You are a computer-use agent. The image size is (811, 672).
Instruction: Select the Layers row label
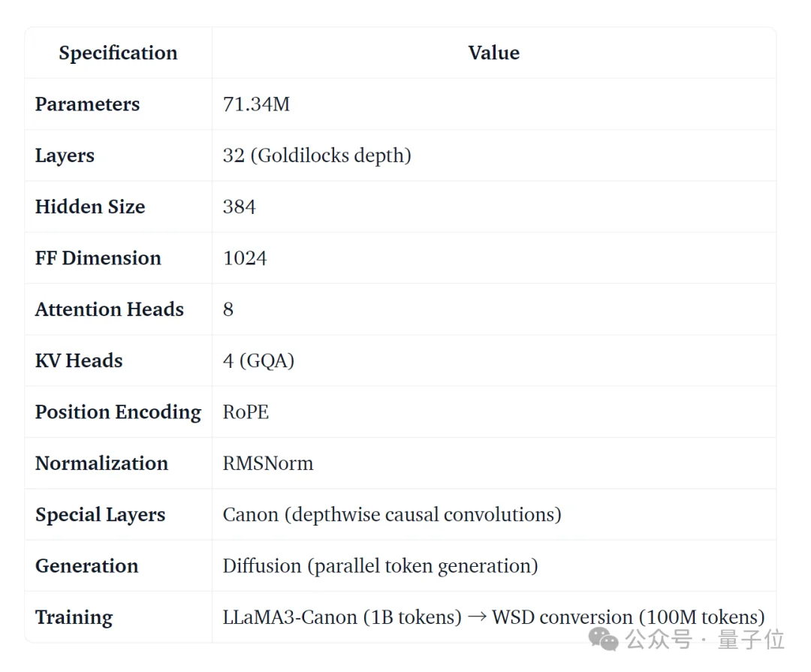click(65, 156)
